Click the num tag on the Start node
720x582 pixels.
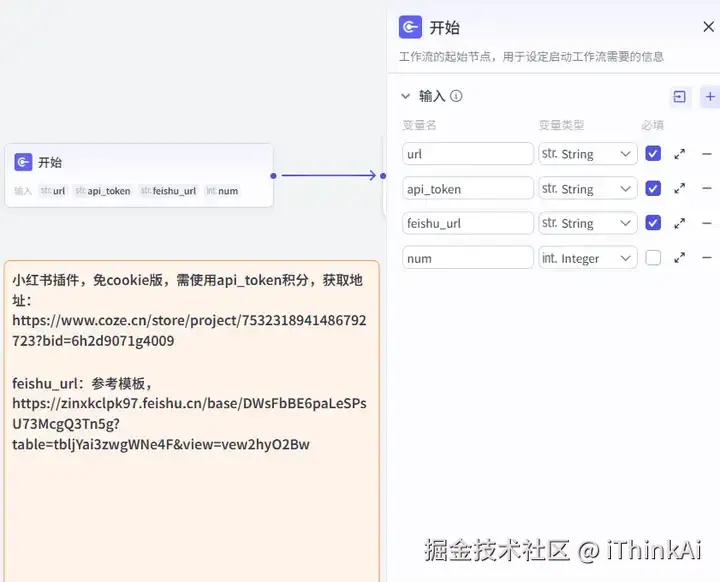tap(222, 191)
